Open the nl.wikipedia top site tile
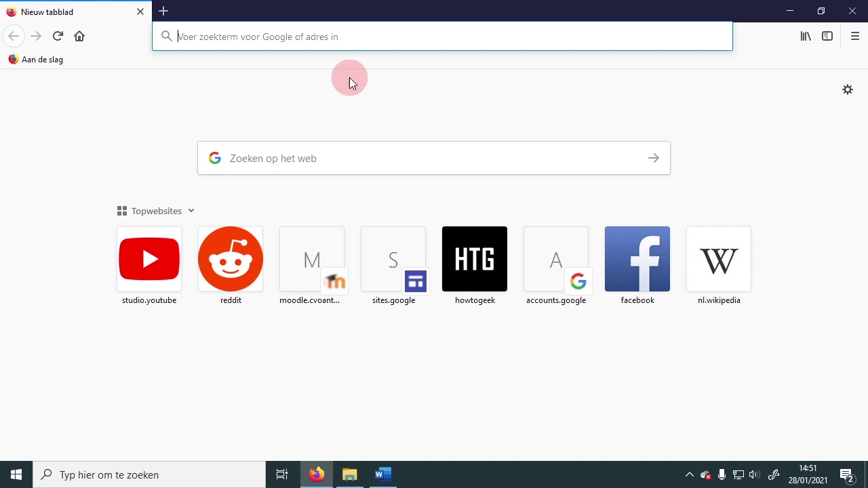 pos(719,266)
